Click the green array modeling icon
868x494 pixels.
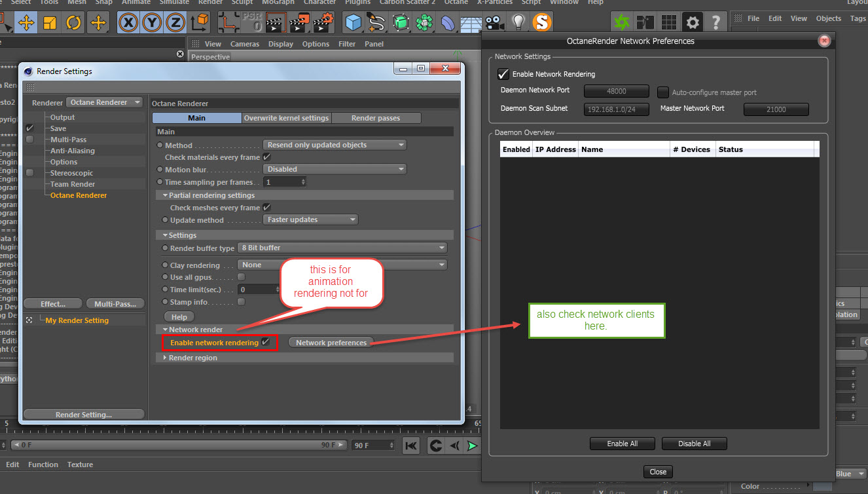(x=424, y=24)
